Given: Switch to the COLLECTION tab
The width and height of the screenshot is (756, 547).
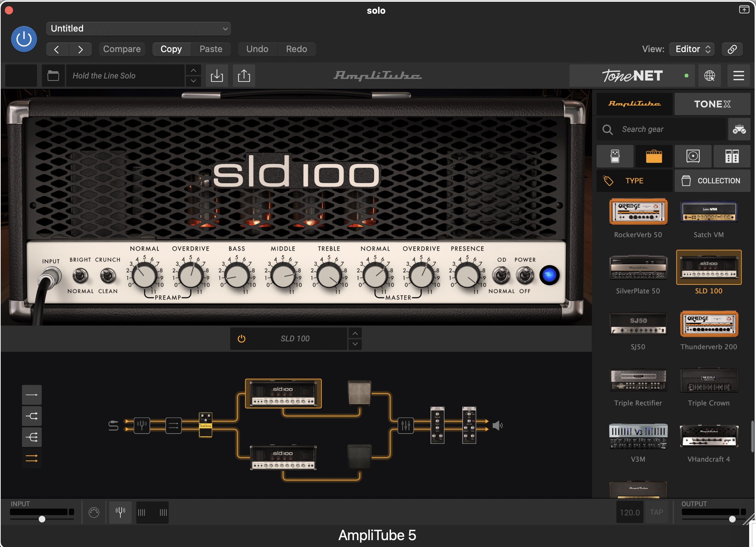Looking at the screenshot, I should 712,181.
